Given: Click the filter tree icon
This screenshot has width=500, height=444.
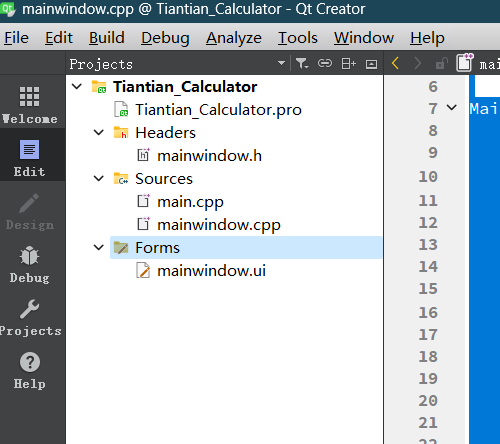Looking at the screenshot, I should (x=302, y=63).
